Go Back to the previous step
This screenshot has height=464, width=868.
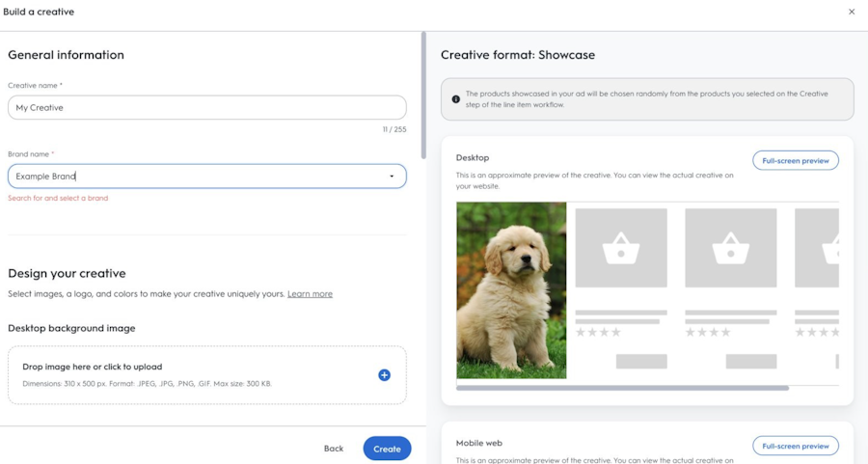tap(334, 449)
